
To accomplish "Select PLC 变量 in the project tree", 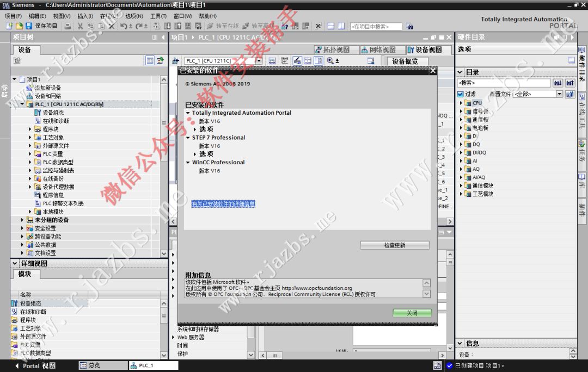I will point(52,154).
